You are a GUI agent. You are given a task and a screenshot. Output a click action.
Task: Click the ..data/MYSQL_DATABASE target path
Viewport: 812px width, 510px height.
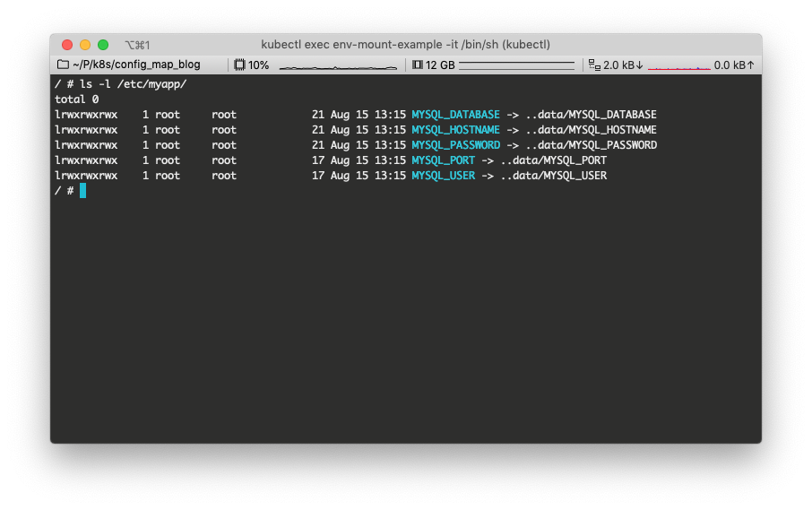(x=591, y=115)
